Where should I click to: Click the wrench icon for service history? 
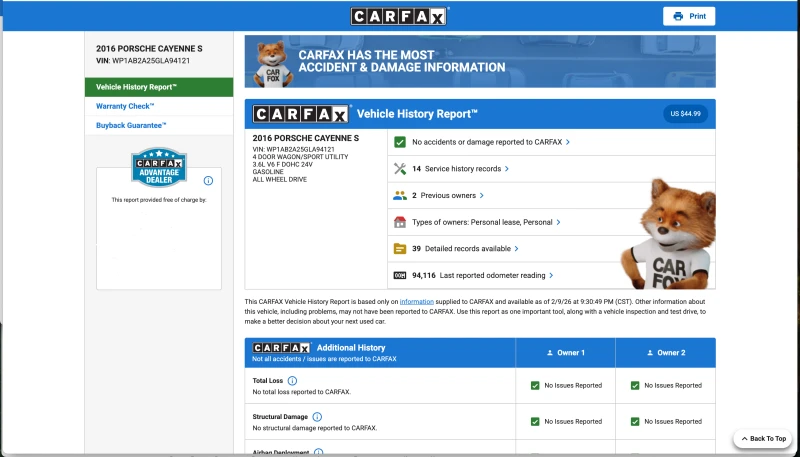click(x=400, y=169)
